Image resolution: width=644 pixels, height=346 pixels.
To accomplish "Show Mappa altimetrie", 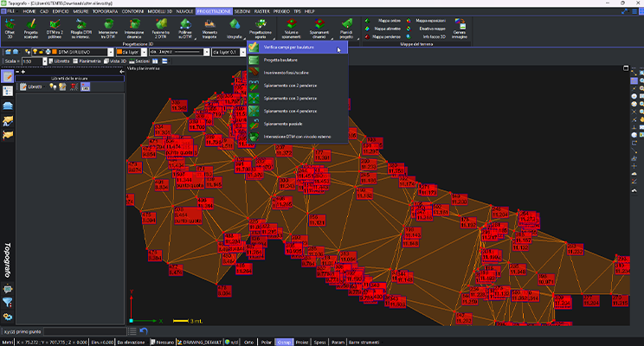I will (x=383, y=29).
